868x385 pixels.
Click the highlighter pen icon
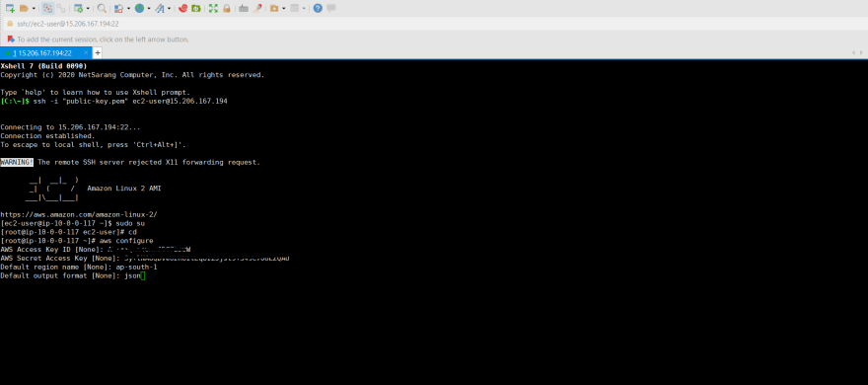click(x=256, y=8)
